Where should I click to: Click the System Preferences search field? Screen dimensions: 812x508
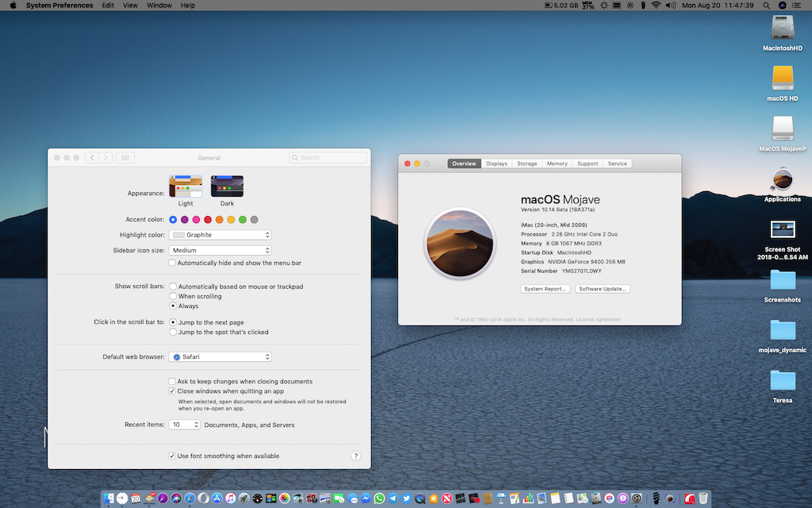327,158
